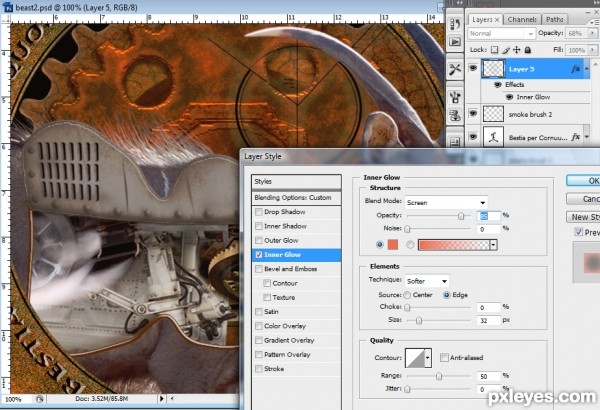Open the layer Opacity slider arrow
The height and width of the screenshot is (410, 600).
click(593, 33)
